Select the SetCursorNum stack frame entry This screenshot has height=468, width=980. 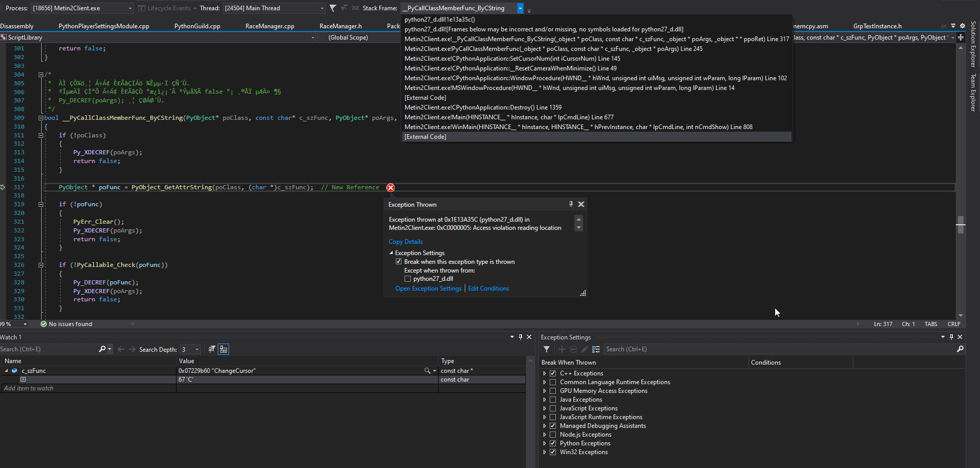(x=512, y=59)
